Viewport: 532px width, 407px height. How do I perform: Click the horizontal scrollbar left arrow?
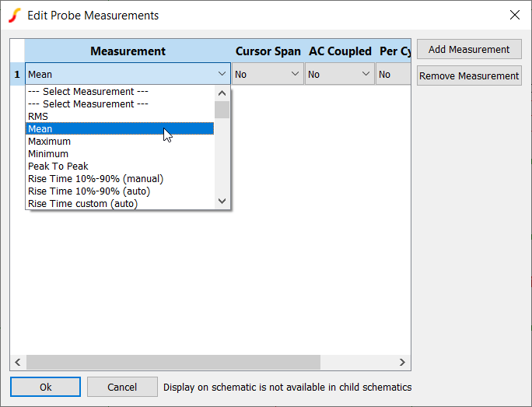click(x=18, y=363)
